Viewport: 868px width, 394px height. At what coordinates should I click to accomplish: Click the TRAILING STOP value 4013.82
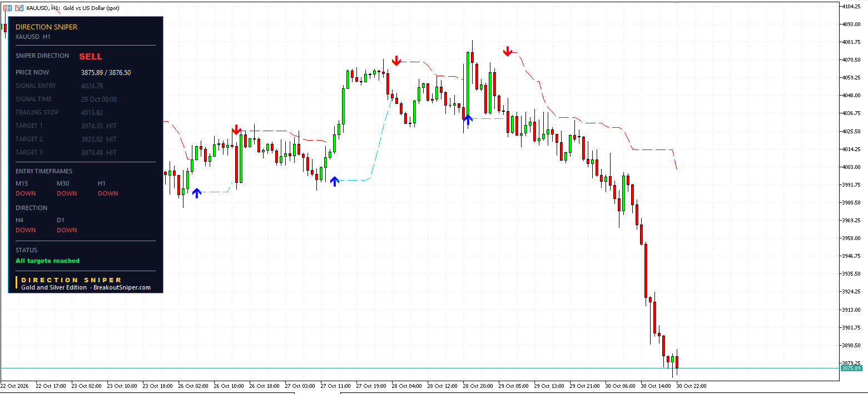coord(92,112)
